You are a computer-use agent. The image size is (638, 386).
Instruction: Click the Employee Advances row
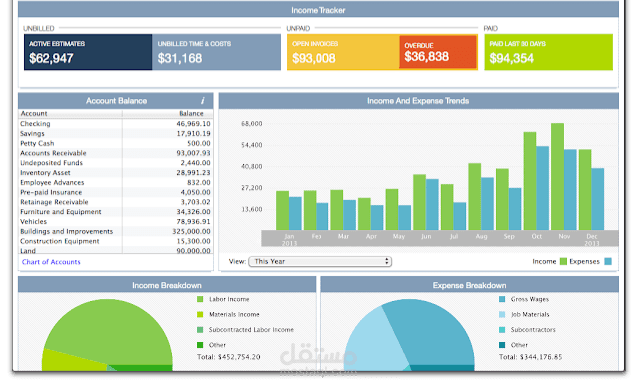(x=116, y=182)
